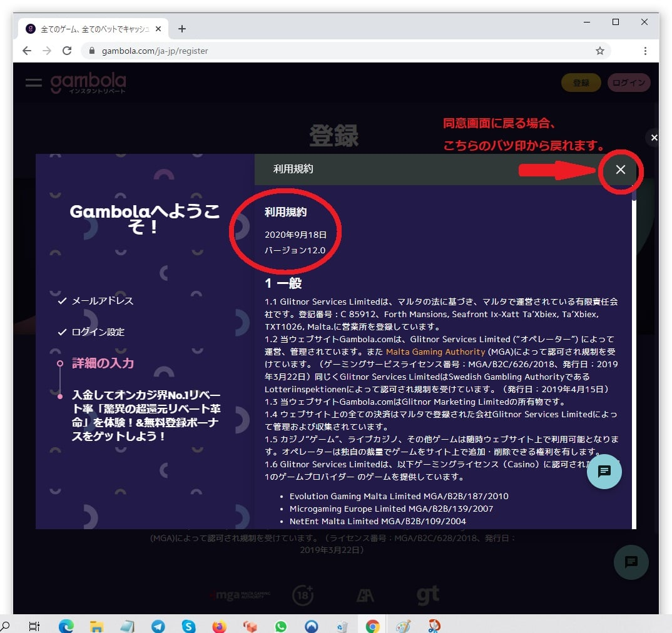Launch Firefox from taskbar
Viewport: 672px width, 633px height.
tap(220, 626)
